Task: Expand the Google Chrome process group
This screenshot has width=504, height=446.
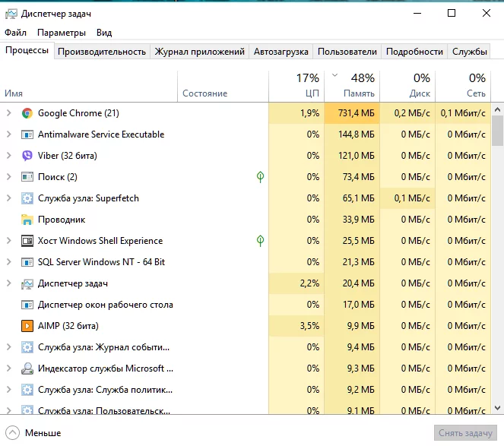Action: tap(8, 113)
